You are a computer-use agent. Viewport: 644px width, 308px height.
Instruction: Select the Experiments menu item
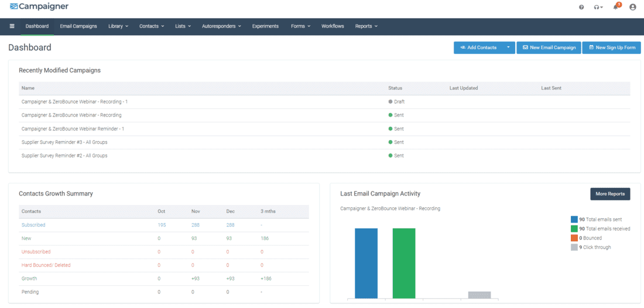pos(265,26)
